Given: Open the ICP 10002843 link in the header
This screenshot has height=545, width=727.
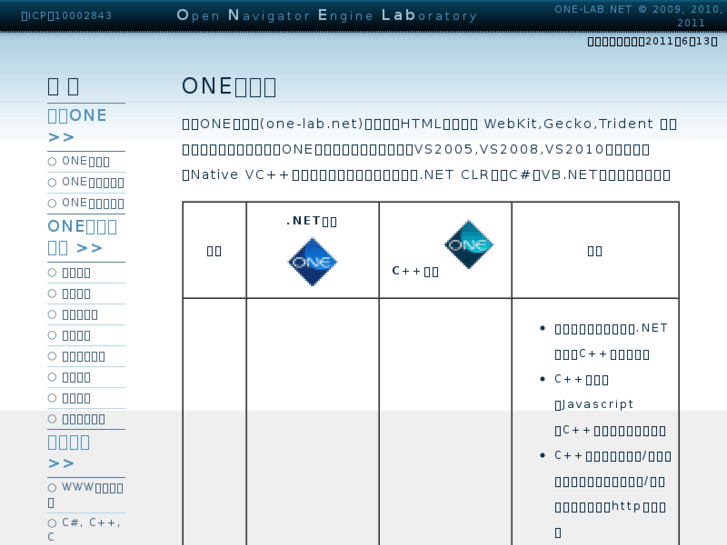Looking at the screenshot, I should (x=67, y=16).
